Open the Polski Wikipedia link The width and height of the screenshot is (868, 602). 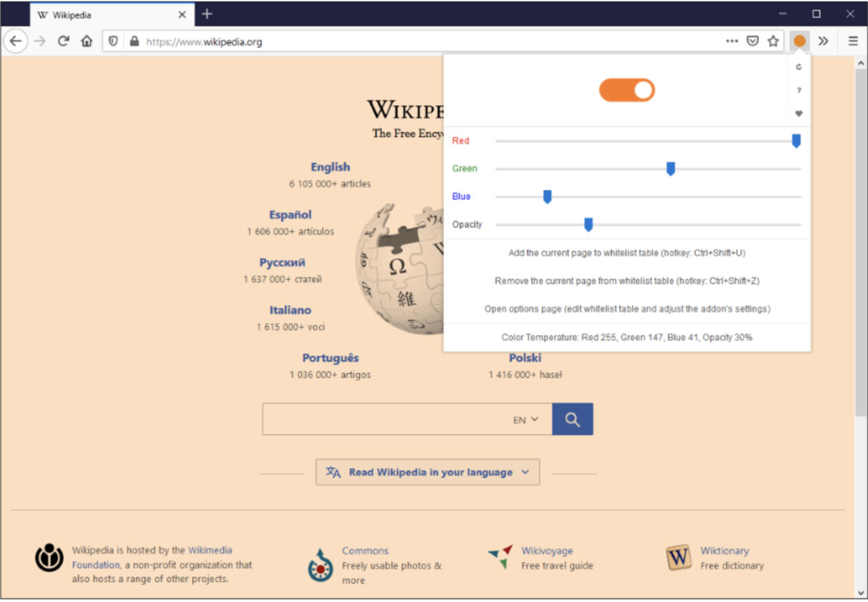525,358
